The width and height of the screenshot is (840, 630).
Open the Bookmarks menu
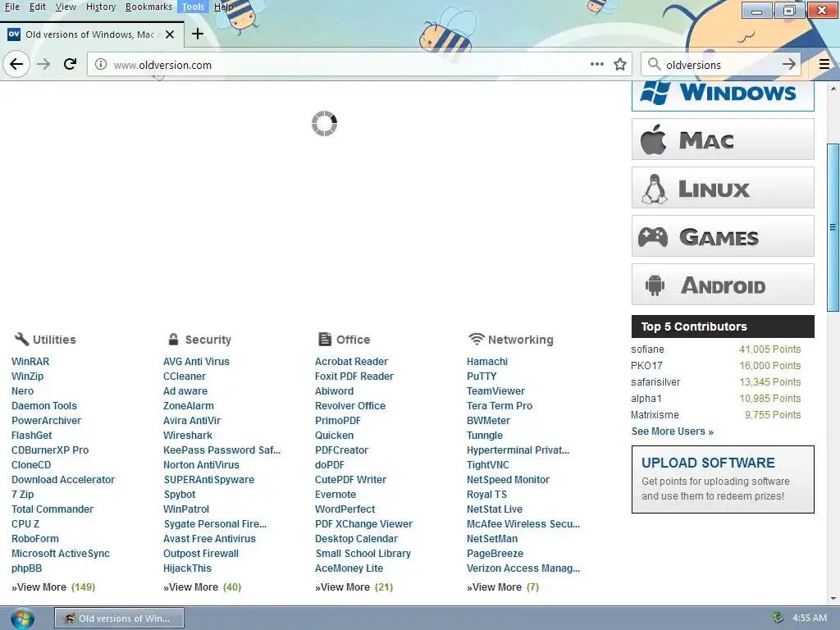(x=148, y=7)
